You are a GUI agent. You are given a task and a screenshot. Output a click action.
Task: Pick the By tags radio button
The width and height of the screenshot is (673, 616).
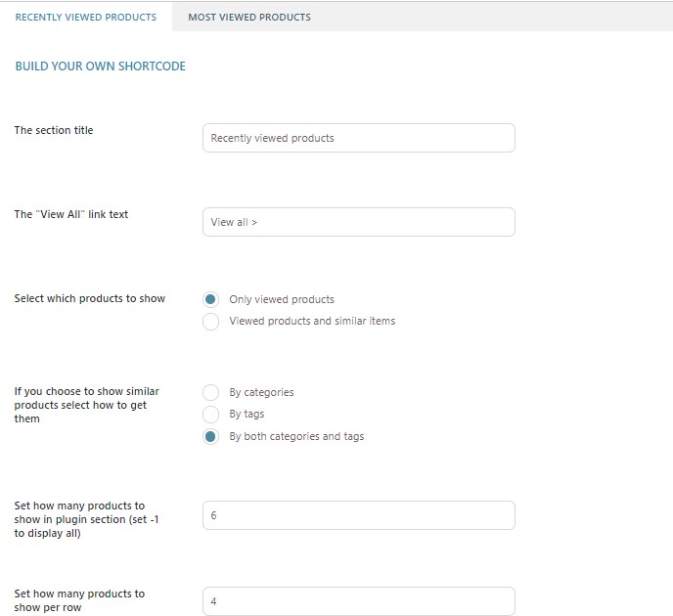tap(210, 414)
